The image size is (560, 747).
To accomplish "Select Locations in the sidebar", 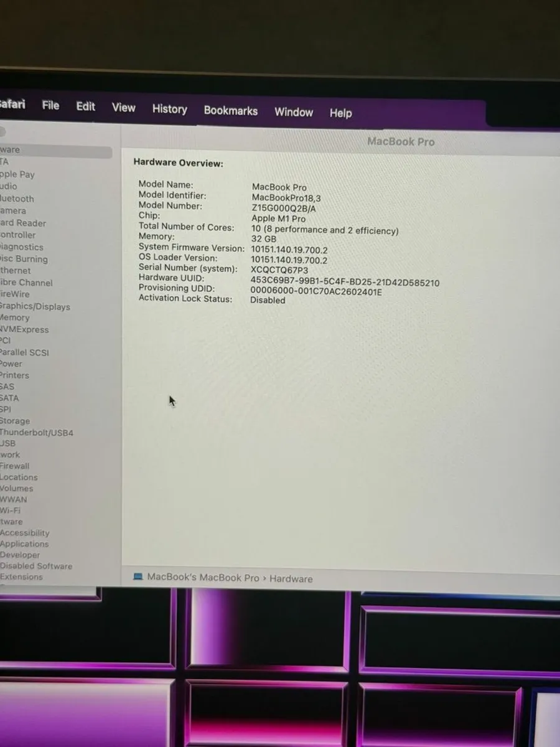I will pos(19,477).
